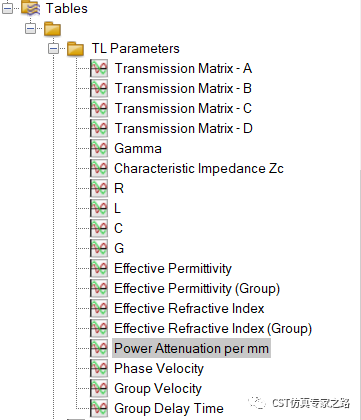The image size is (361, 420).
Task: Open the L parameter result
Action: 117,208
